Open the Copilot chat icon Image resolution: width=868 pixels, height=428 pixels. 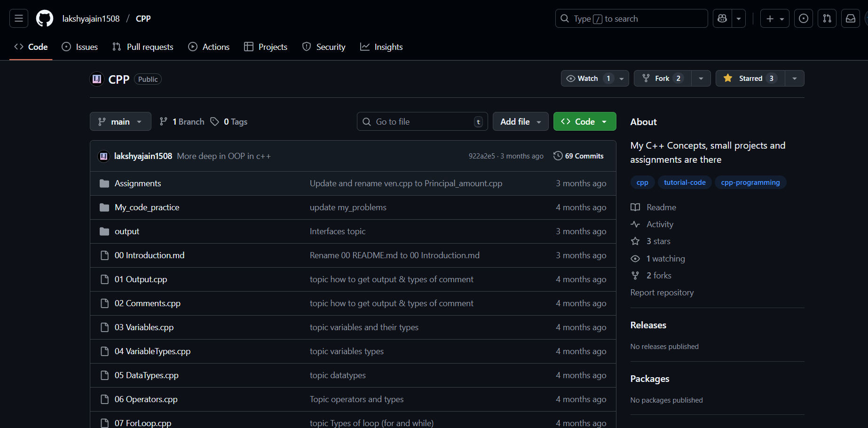tap(722, 18)
